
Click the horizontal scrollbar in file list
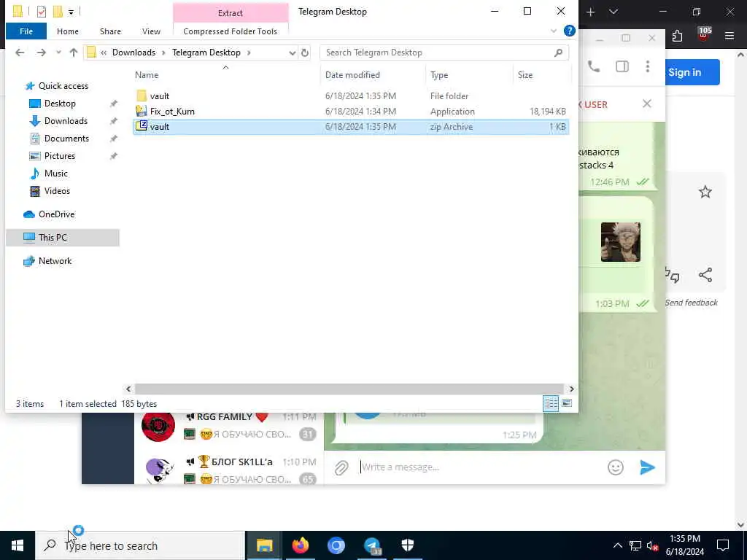pos(349,389)
